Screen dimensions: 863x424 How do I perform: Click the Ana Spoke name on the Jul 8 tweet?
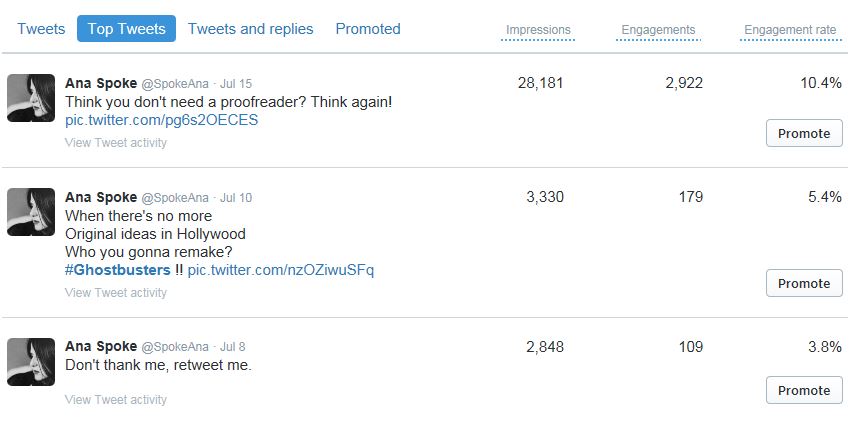[x=101, y=346]
